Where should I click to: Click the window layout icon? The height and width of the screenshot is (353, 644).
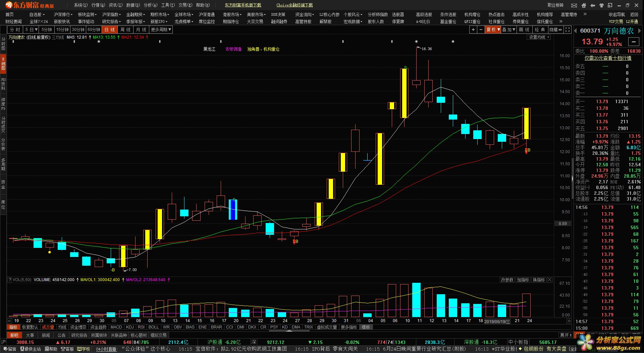pyautogui.click(x=610, y=5)
